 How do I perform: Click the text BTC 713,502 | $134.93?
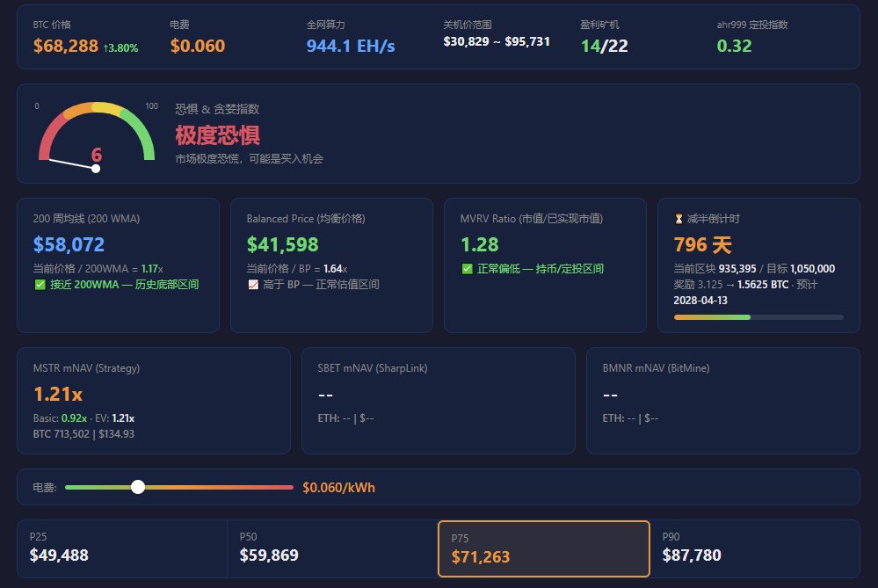click(x=83, y=434)
